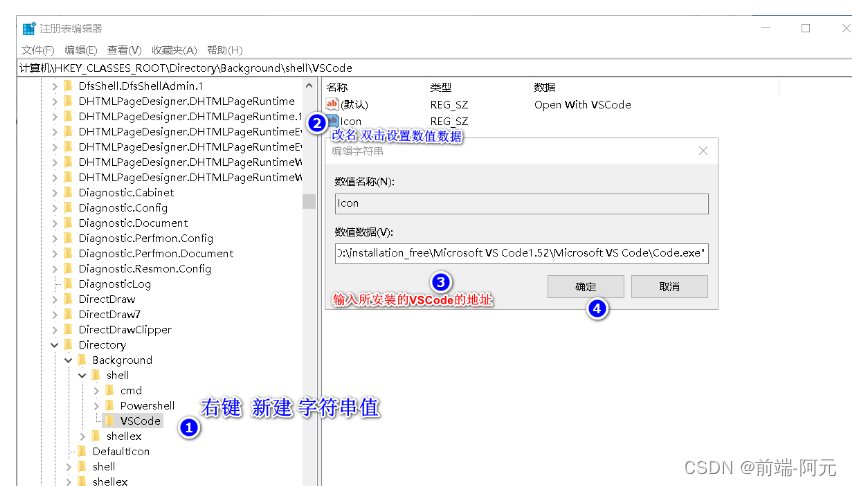This screenshot has width=852, height=486.
Task: Click the Diagnostic.Resmon.Config folder icon
Action: click(68, 268)
